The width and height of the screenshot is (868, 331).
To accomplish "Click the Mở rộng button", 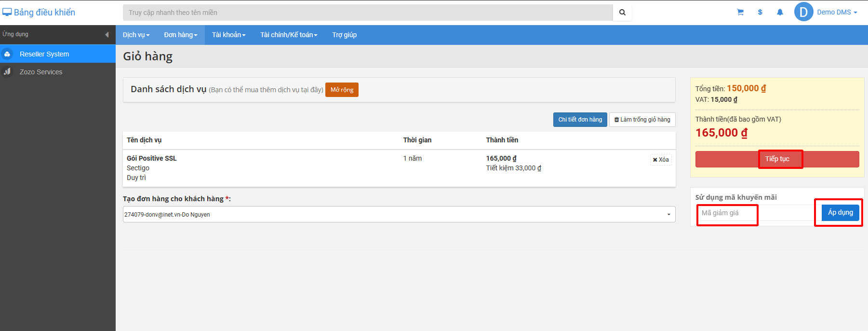I will tap(342, 90).
